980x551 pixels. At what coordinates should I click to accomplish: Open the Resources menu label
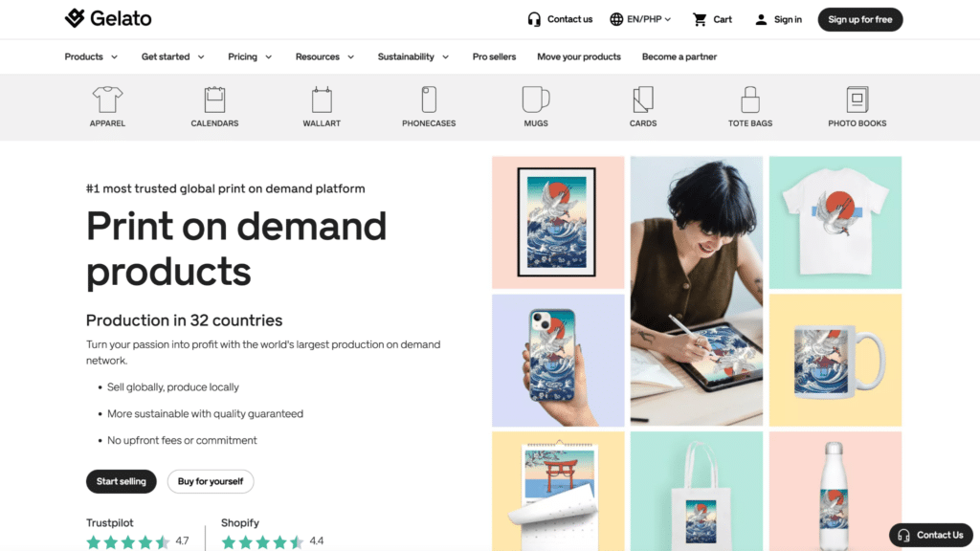(318, 56)
